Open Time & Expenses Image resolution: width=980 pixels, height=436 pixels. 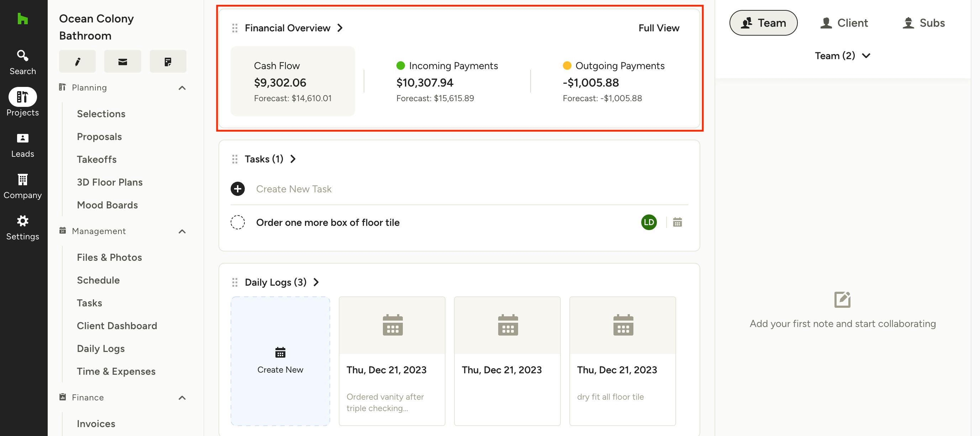click(x=116, y=372)
